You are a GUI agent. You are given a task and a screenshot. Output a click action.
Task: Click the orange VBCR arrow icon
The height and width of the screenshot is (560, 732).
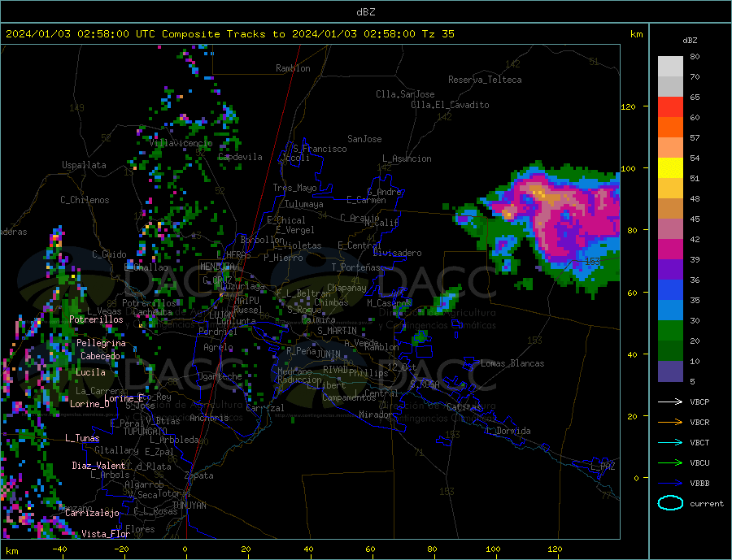[x=670, y=423]
